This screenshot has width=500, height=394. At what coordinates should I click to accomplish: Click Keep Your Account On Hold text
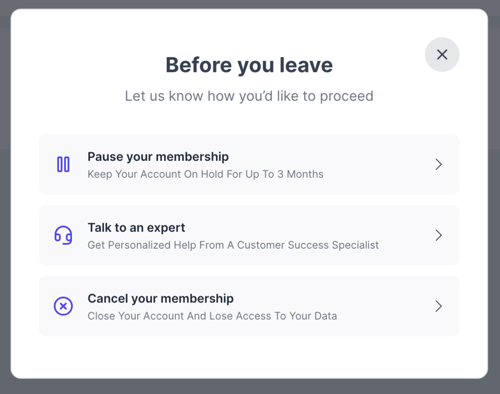tap(205, 174)
